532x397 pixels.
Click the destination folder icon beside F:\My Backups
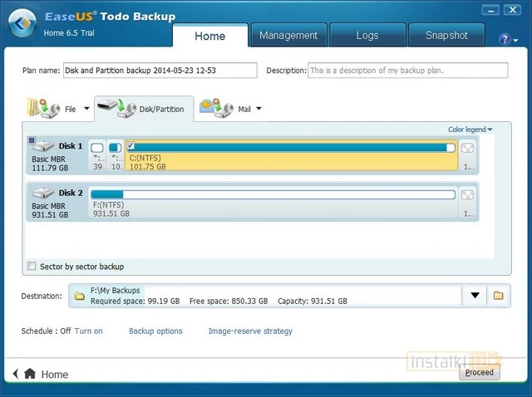coord(80,296)
